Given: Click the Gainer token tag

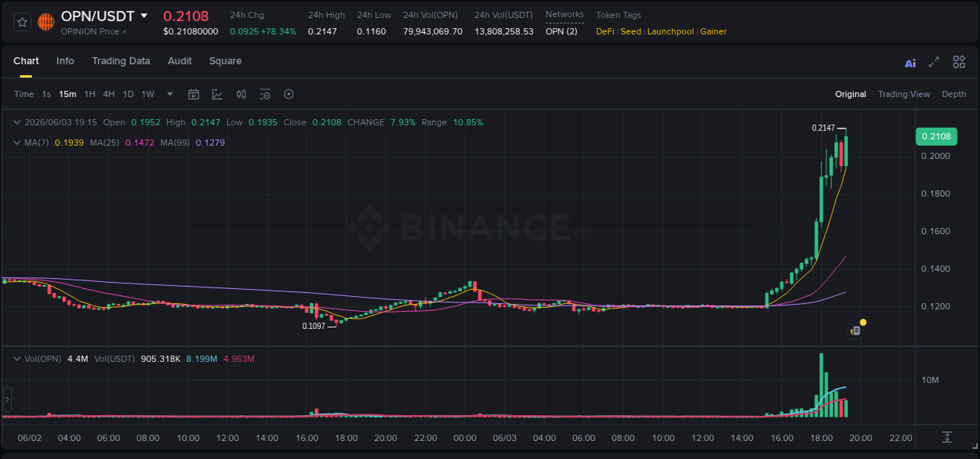Looking at the screenshot, I should (713, 31).
